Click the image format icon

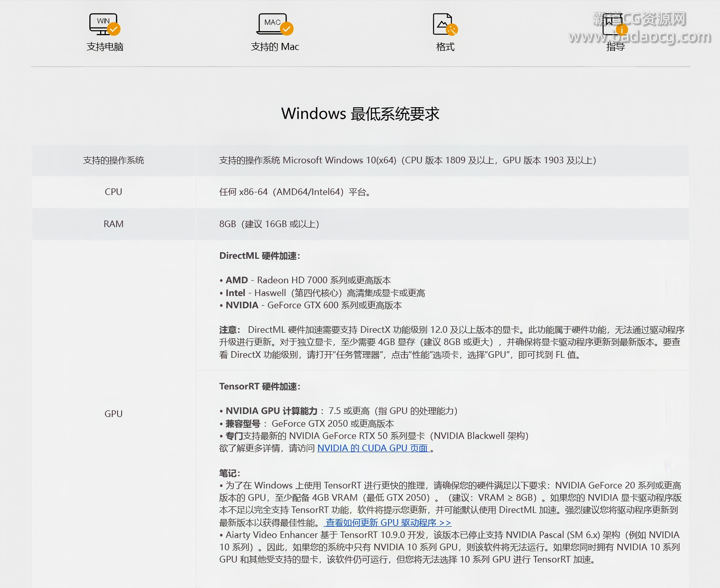click(445, 24)
